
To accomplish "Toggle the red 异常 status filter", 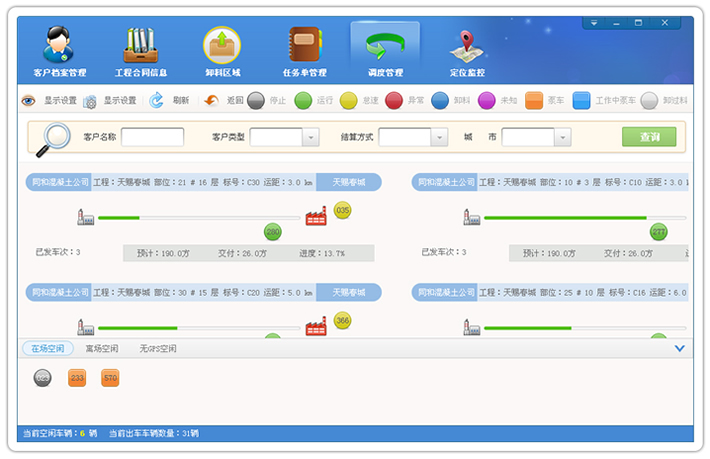I will pyautogui.click(x=394, y=101).
